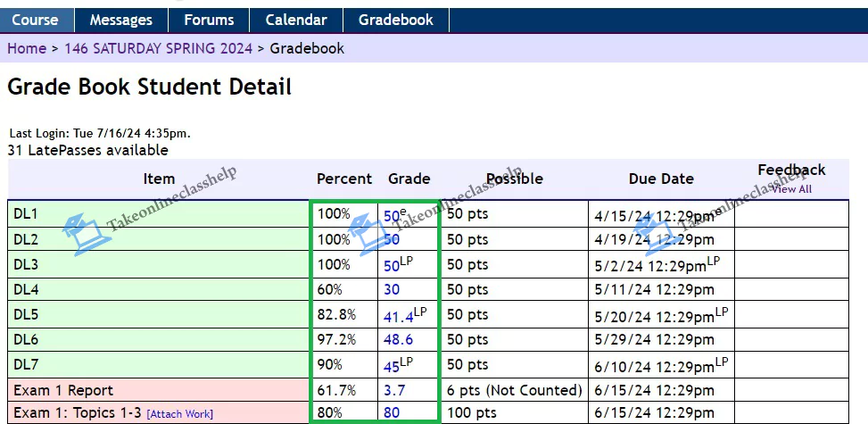Click the 100 pts possible cell
This screenshot has height=424, width=868.
click(x=514, y=413)
